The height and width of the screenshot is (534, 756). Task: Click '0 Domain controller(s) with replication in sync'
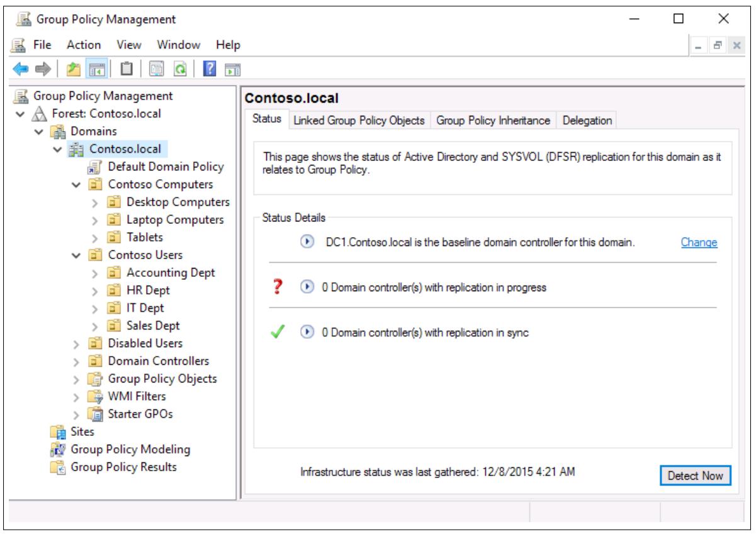click(x=425, y=333)
